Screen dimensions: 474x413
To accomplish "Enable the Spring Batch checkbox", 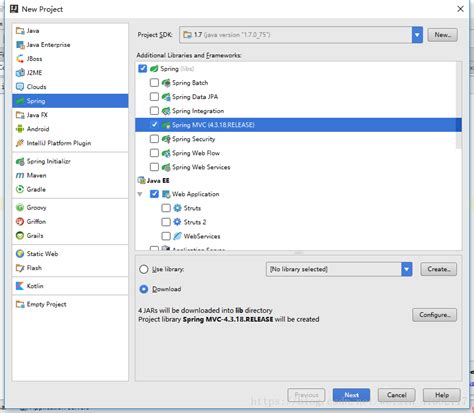I will point(154,83).
